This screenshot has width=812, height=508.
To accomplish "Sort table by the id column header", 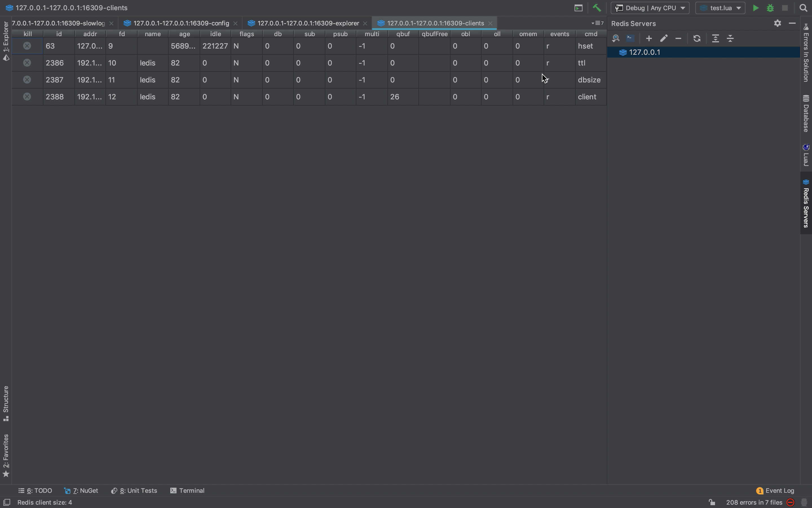I will (x=59, y=34).
